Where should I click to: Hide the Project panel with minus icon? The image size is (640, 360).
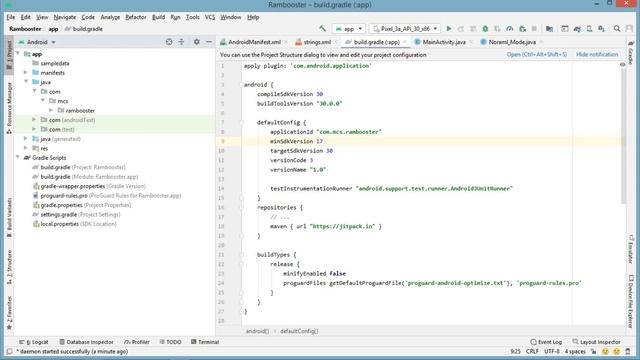(x=209, y=42)
